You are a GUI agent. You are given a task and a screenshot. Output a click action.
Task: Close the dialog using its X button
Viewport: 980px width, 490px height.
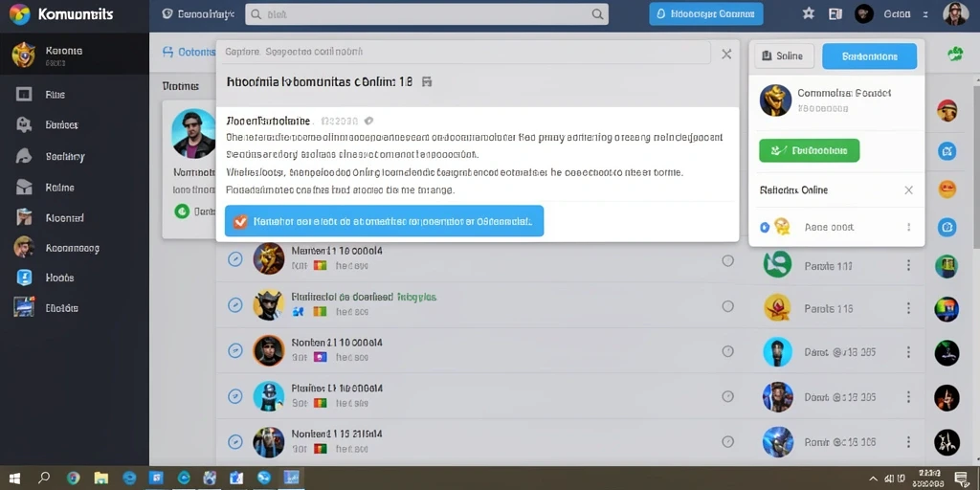[726, 55]
